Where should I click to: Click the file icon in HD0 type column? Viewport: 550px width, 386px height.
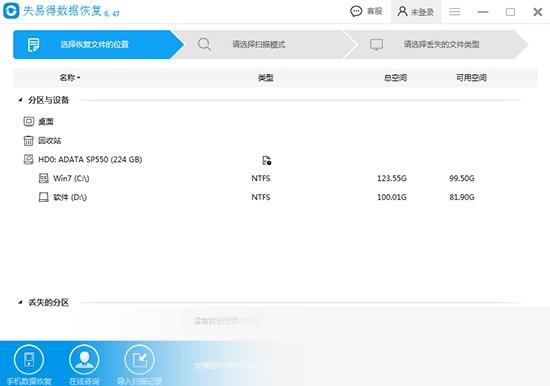267,160
